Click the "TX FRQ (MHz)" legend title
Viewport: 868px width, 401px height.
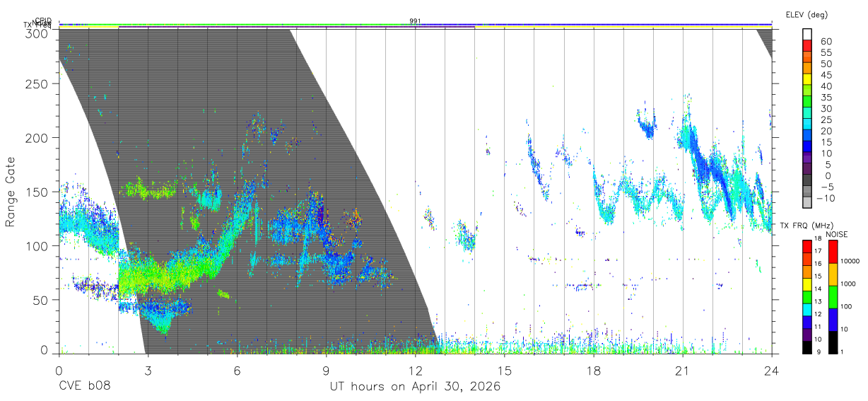point(807,226)
